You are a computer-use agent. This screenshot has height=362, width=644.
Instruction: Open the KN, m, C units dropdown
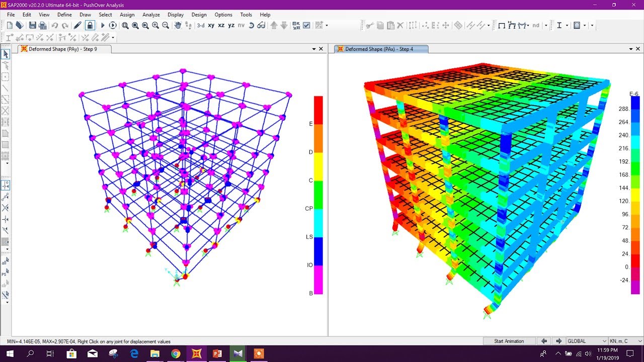[x=624, y=341]
